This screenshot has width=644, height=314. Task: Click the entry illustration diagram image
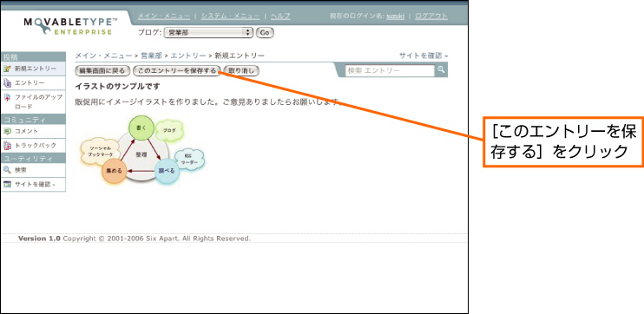coord(141,149)
